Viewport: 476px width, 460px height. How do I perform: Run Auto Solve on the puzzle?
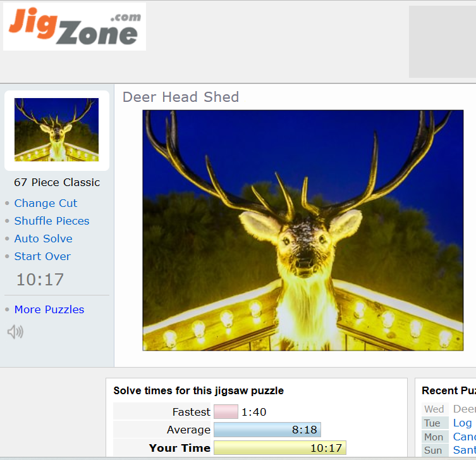pyautogui.click(x=44, y=239)
